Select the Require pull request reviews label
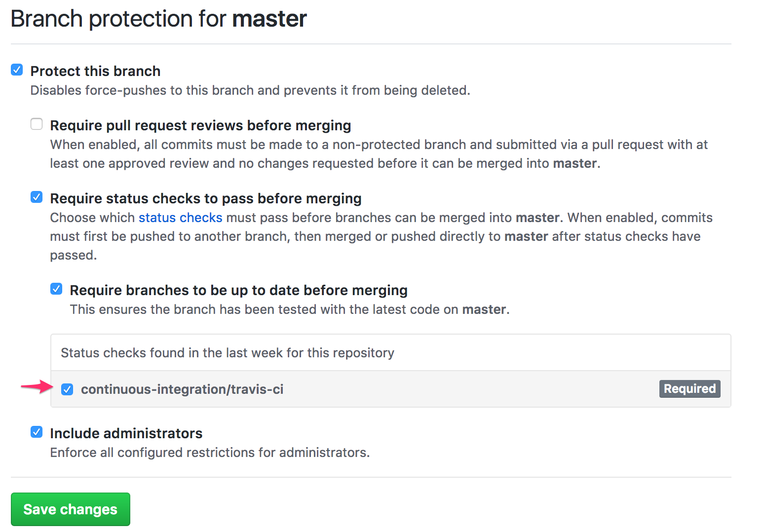The image size is (766, 532). pos(200,125)
